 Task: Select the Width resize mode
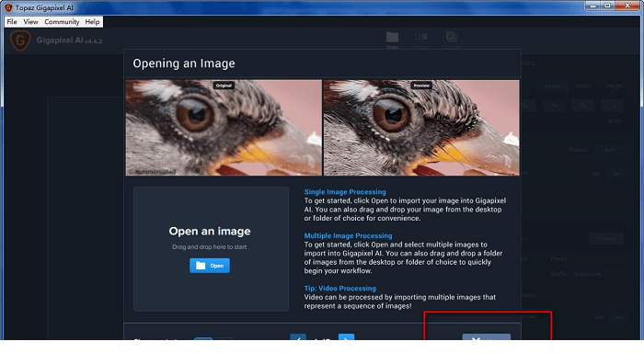582,85
